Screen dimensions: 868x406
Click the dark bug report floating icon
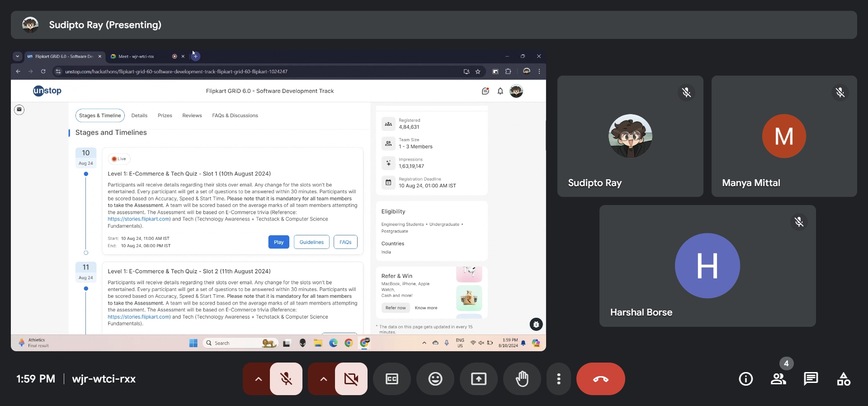tap(536, 324)
